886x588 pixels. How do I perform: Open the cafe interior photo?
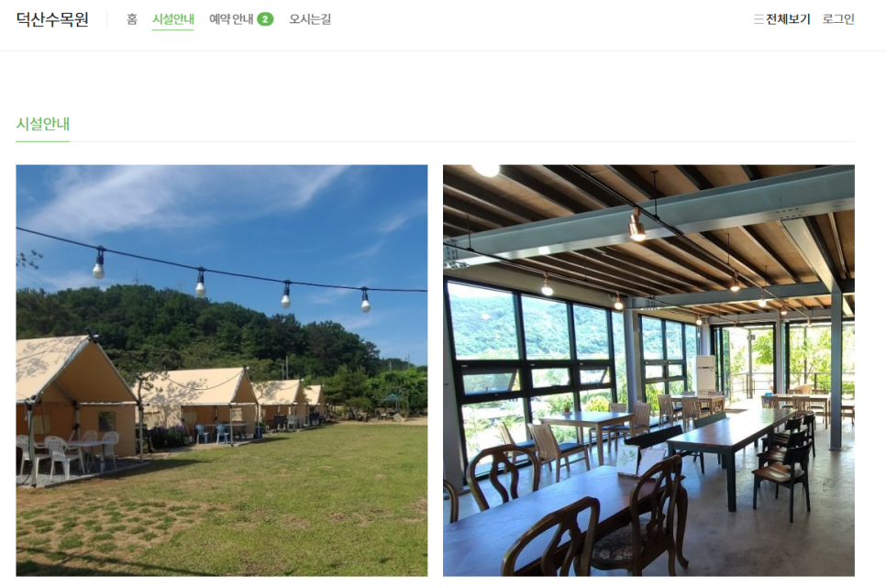[648, 371]
